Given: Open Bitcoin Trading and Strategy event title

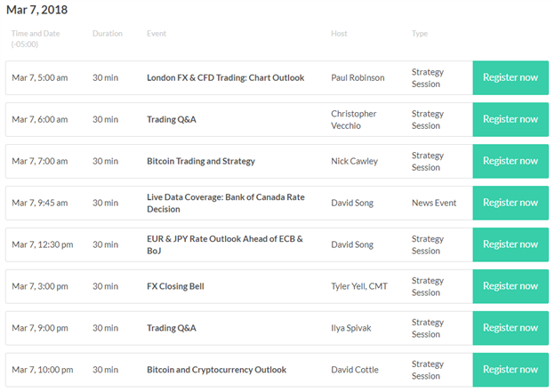Looking at the screenshot, I should point(201,161).
